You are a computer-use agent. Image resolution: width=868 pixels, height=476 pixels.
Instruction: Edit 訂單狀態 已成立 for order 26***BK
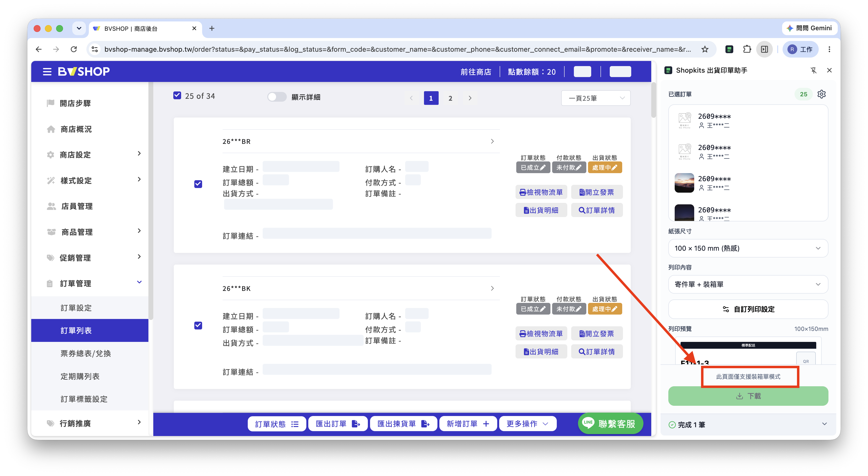pos(533,309)
